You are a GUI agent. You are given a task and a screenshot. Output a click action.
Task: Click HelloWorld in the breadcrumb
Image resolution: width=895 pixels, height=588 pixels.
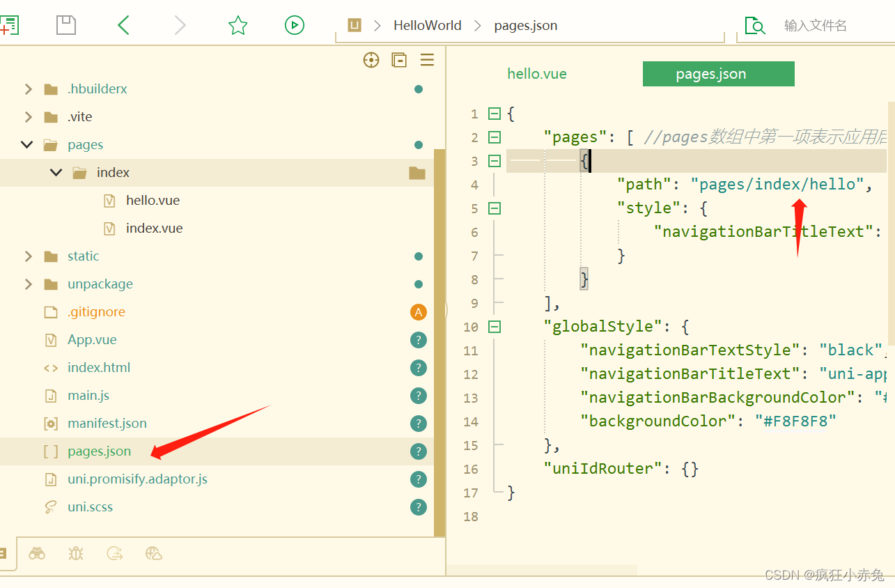click(x=427, y=26)
